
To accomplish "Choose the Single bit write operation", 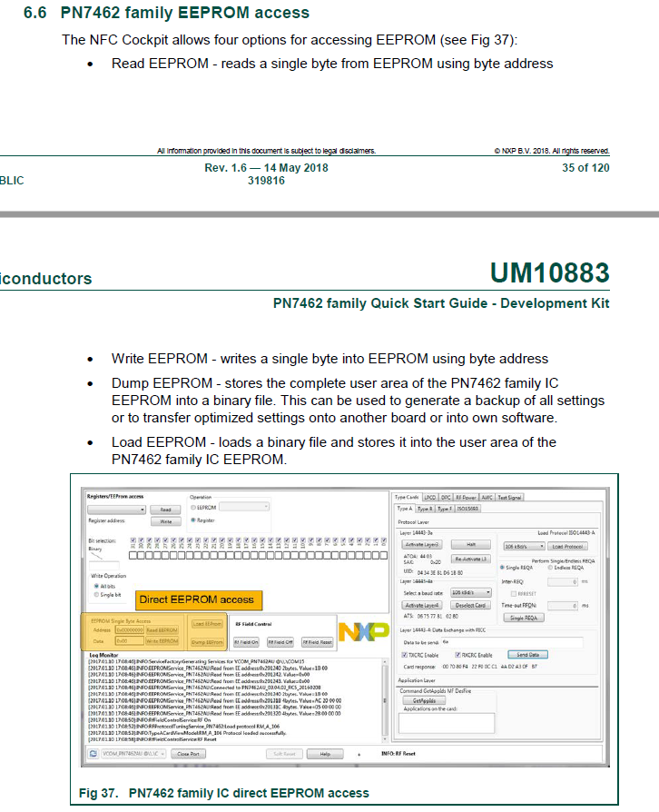I will (x=96, y=595).
